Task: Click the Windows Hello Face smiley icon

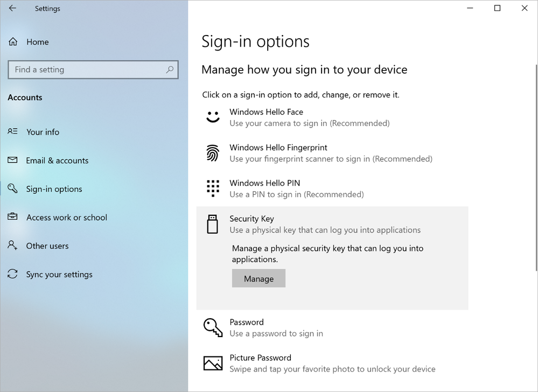Action: click(x=213, y=117)
